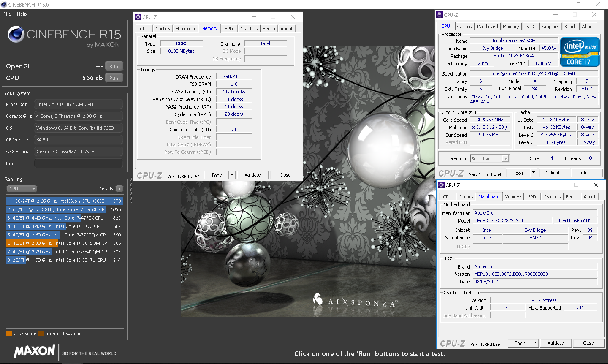
Task: Select ranking row Intel Core i7-3720QM
Action: coord(64,235)
